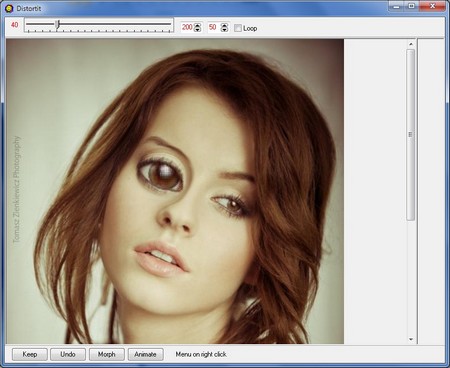The image size is (450, 368).
Task: Click the enlarged distorted eye in photo
Action: coord(160,174)
